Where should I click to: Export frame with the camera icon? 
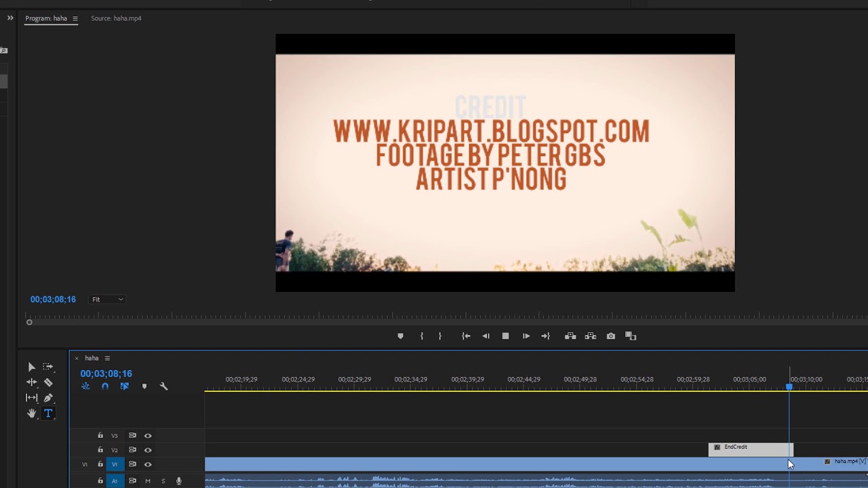[611, 336]
